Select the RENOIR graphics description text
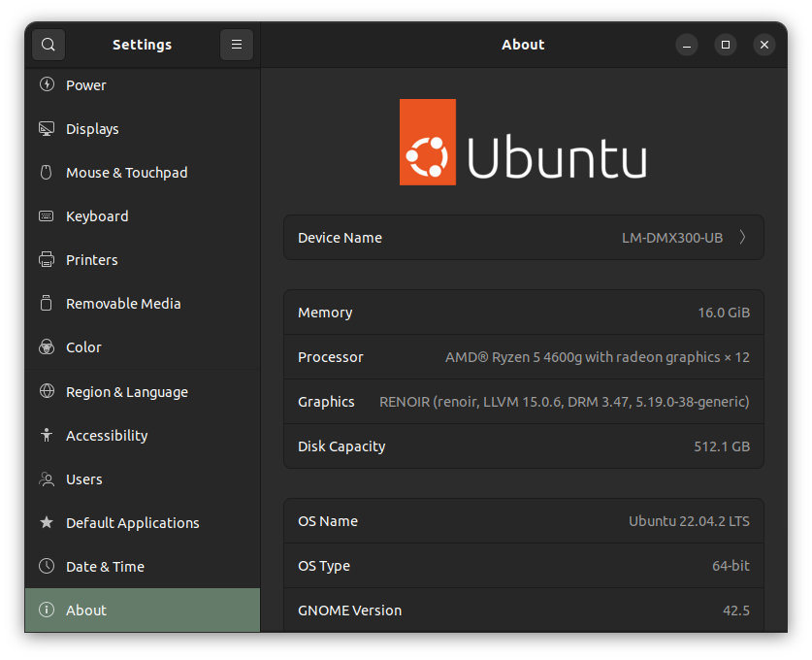Screen dimensions: 812x660 pos(565,402)
